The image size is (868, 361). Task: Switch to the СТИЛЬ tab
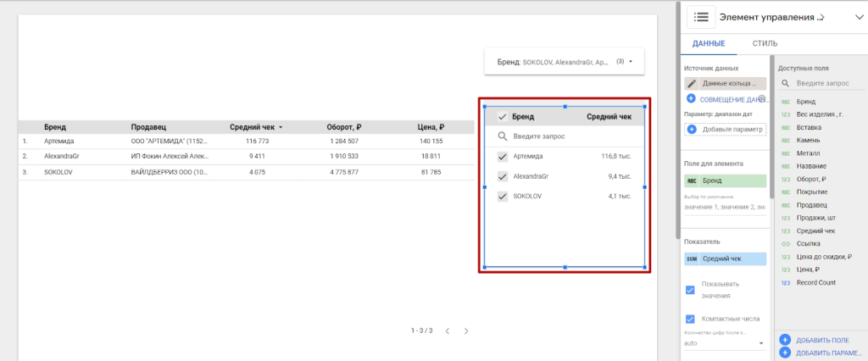click(765, 43)
